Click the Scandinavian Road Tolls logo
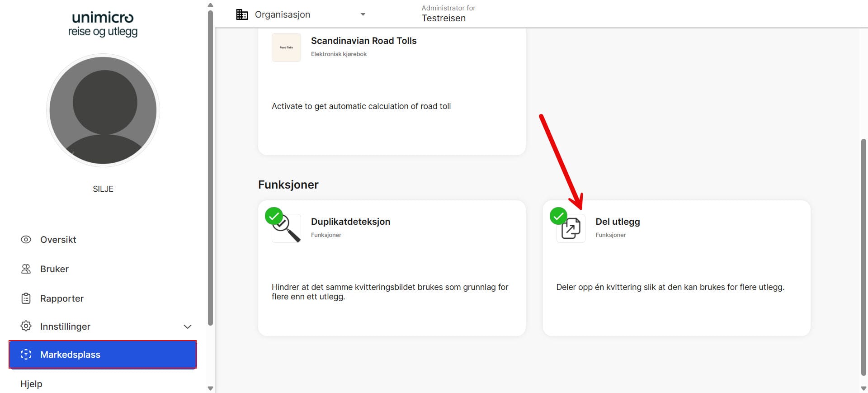The height and width of the screenshot is (393, 868). tap(286, 47)
